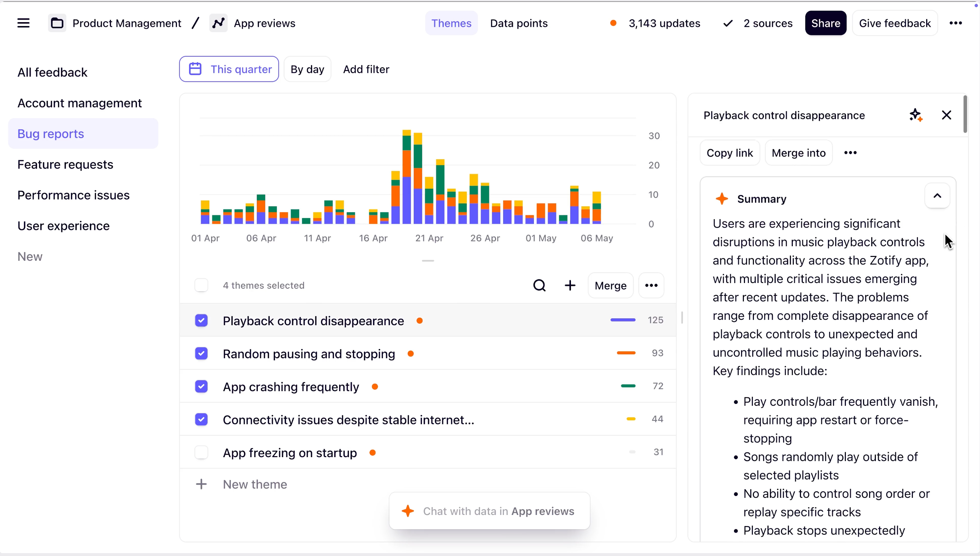This screenshot has width=980, height=556.
Task: Click the Product Management folder icon
Action: coord(57,23)
